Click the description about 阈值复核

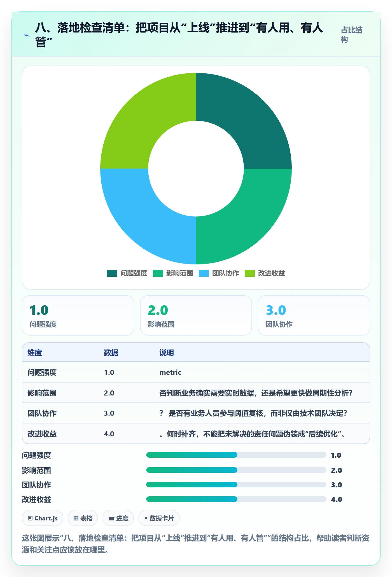click(x=253, y=413)
